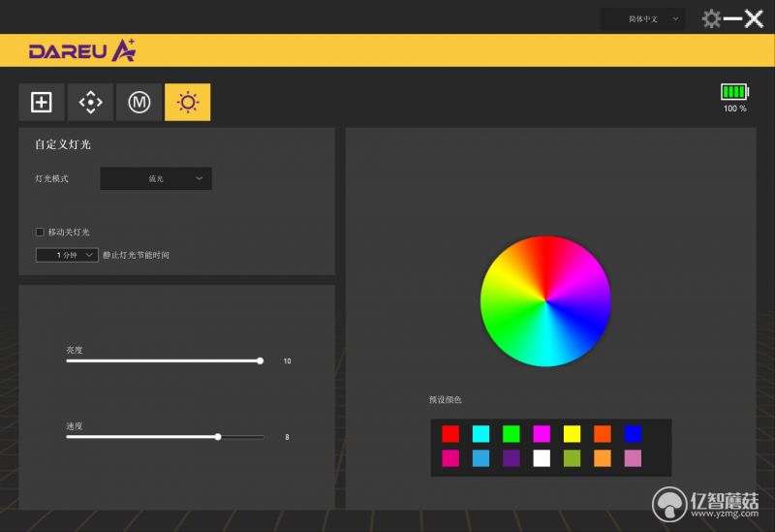Select the light pink-violet preset swatch
Viewport: 775px width, 532px height.
click(x=633, y=458)
